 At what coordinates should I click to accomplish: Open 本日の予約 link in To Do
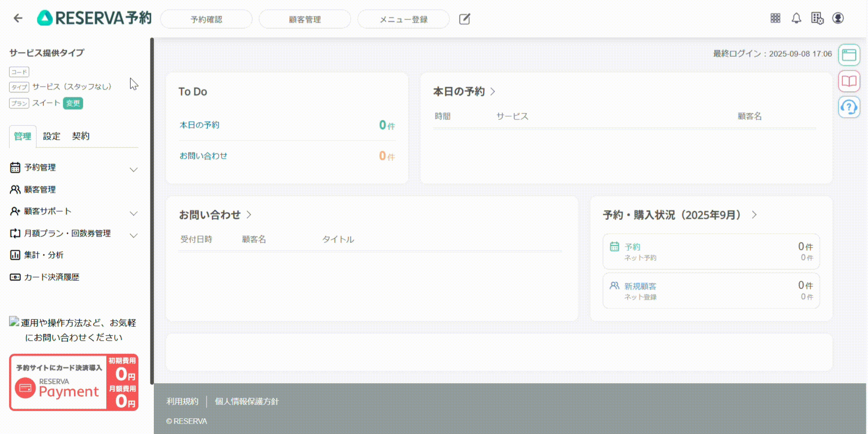[200, 125]
